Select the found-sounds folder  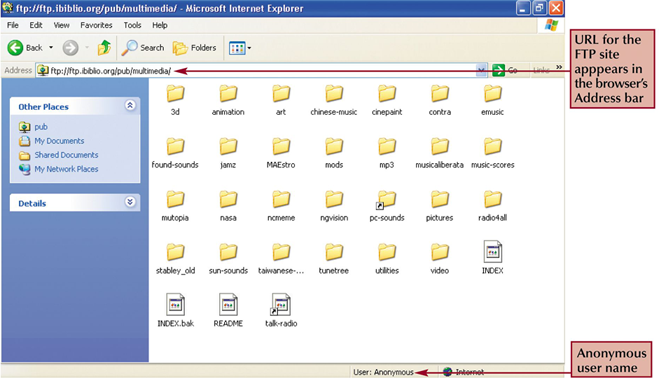click(175, 153)
